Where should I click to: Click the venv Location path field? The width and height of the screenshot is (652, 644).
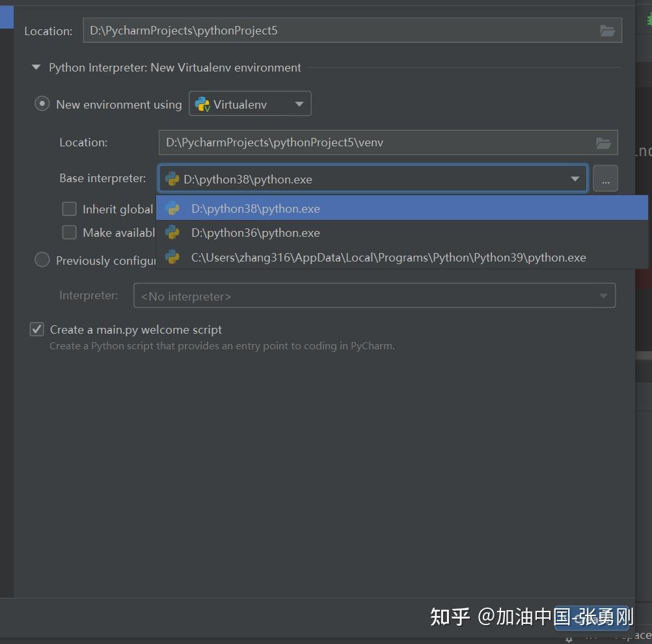tap(388, 142)
